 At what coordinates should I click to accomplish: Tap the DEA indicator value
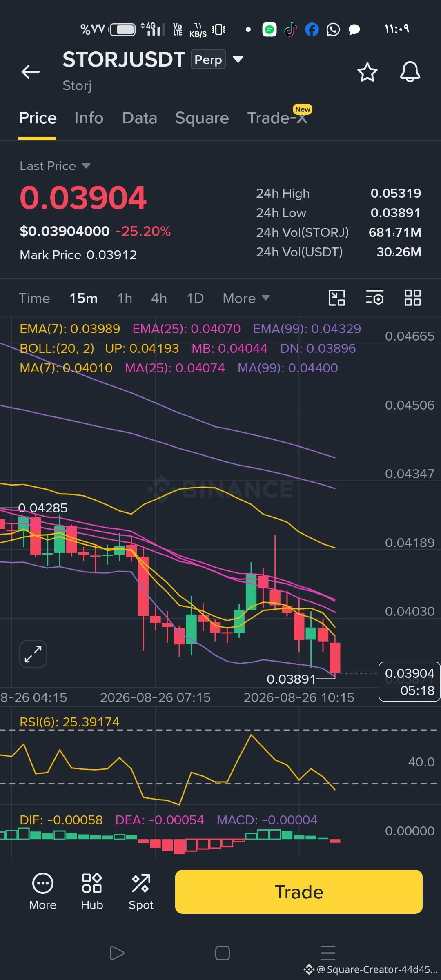click(176, 820)
